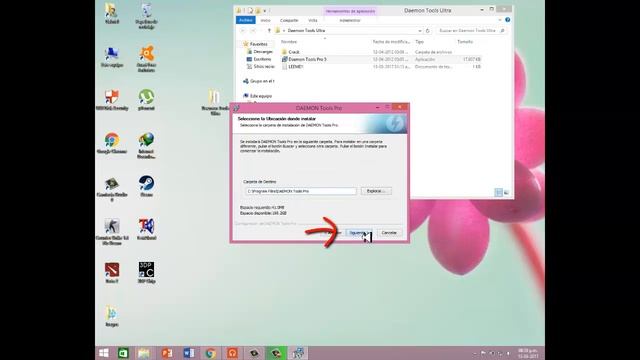Click the installer icon on the taskbar
This screenshot has height=360, width=640.
299,353
